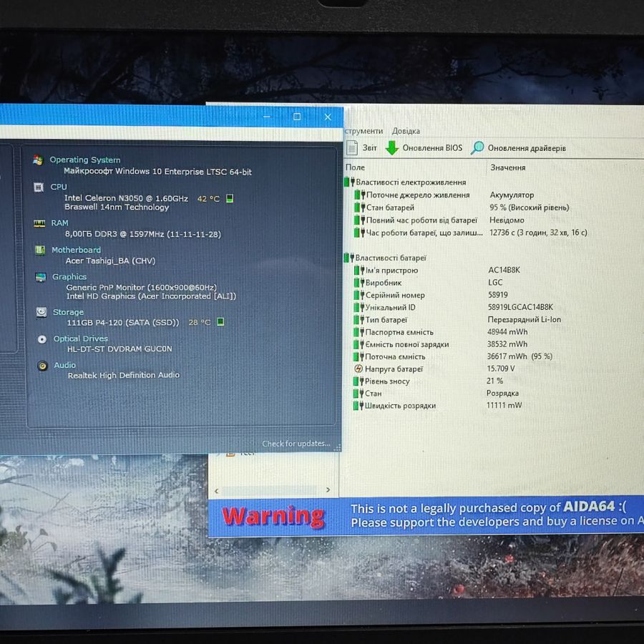644x644 pixels.
Task: Click the CPU chip icon in Speccy
Action: point(39,187)
